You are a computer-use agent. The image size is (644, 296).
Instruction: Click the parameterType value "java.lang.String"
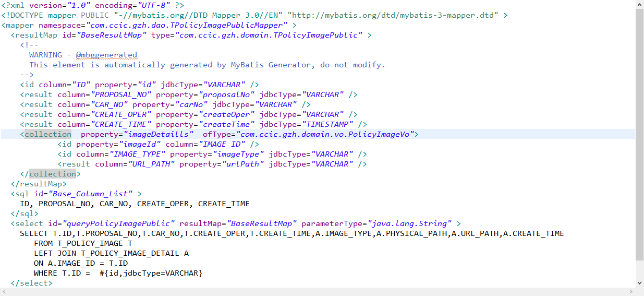410,223
